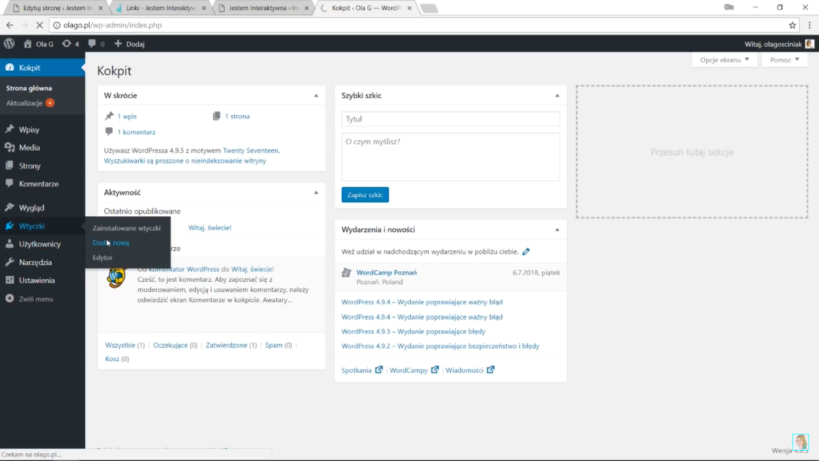Click Zapisz szkic button
Viewport: 819px width, 461px height.
(x=365, y=195)
